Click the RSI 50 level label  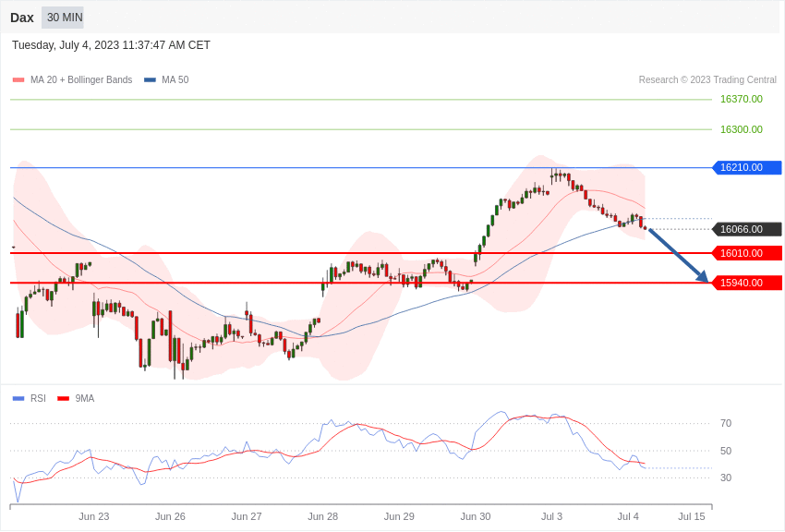click(x=726, y=451)
